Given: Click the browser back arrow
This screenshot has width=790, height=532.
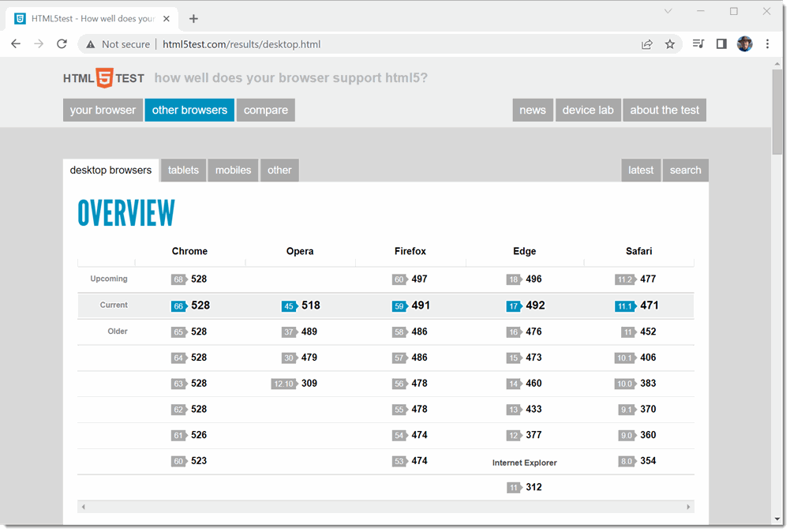Looking at the screenshot, I should (16, 44).
